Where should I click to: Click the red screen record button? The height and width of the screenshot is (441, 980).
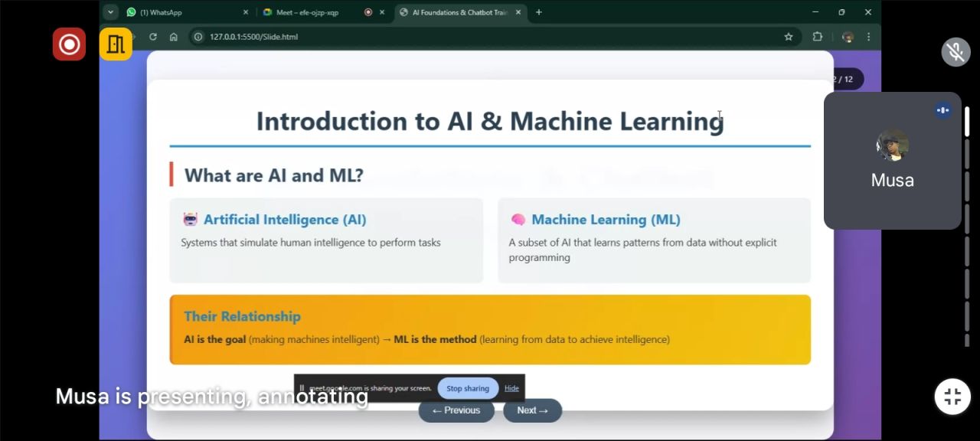pyautogui.click(x=69, y=44)
